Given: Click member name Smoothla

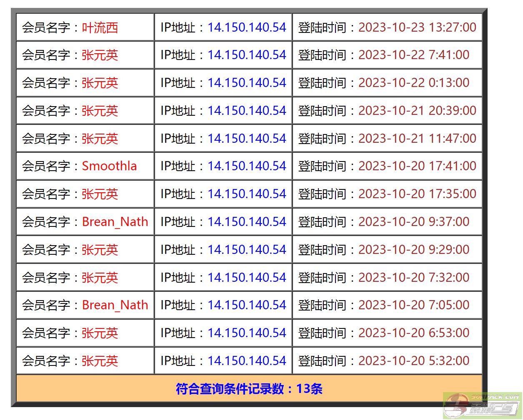Looking at the screenshot, I should tap(109, 166).
